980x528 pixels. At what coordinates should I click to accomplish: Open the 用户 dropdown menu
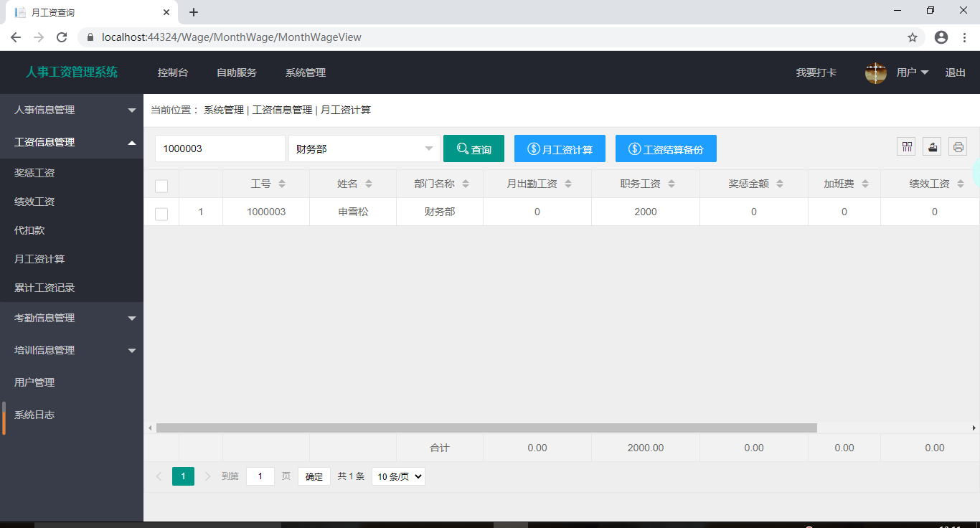[913, 72]
